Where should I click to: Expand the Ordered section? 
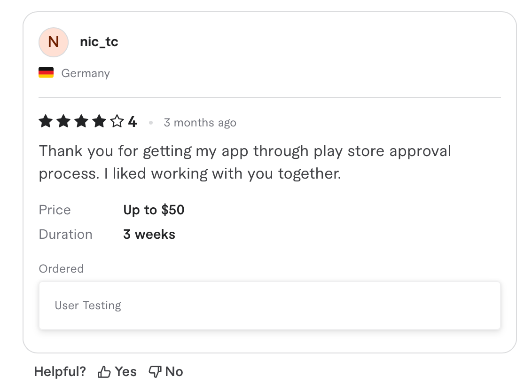click(x=61, y=268)
